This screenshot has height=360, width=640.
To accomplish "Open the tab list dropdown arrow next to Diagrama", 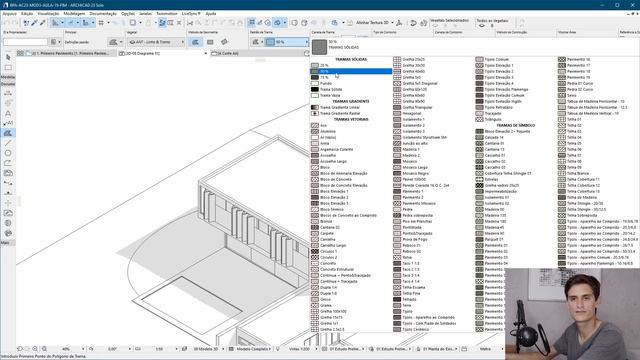I will click(x=205, y=53).
